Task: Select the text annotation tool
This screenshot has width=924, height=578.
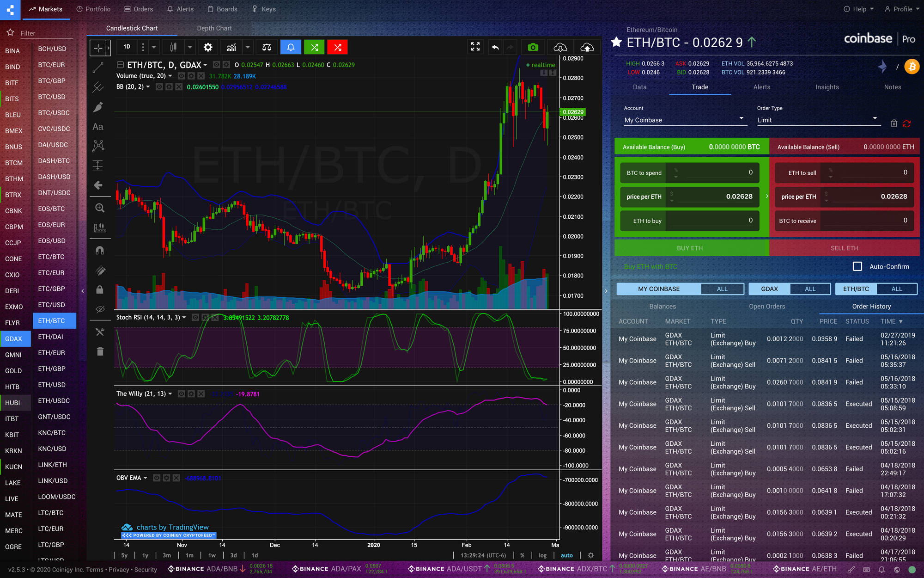Action: click(x=98, y=127)
